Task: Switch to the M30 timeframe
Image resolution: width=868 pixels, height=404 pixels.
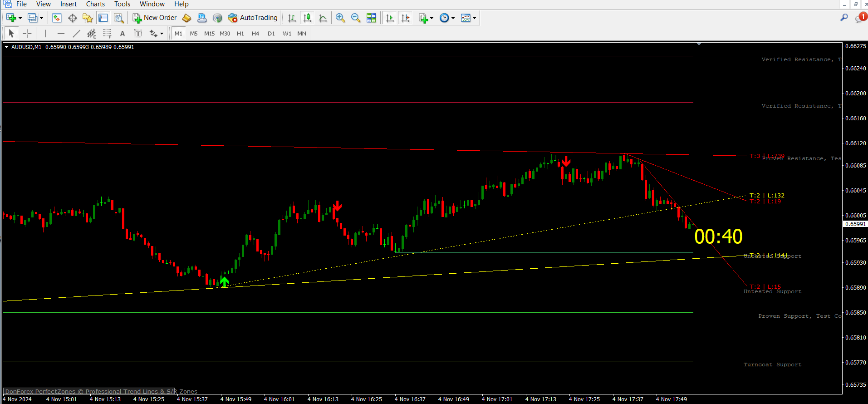Action: pos(225,34)
